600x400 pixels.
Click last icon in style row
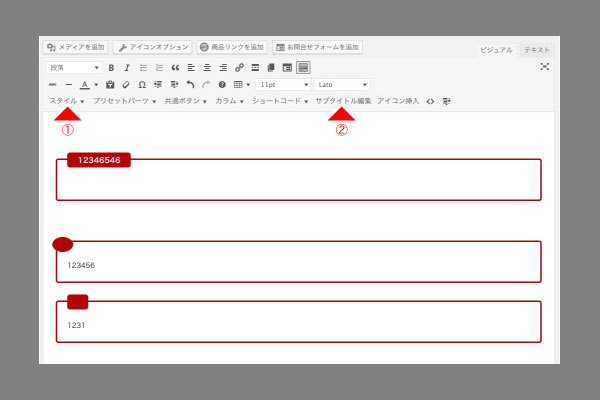click(x=447, y=101)
